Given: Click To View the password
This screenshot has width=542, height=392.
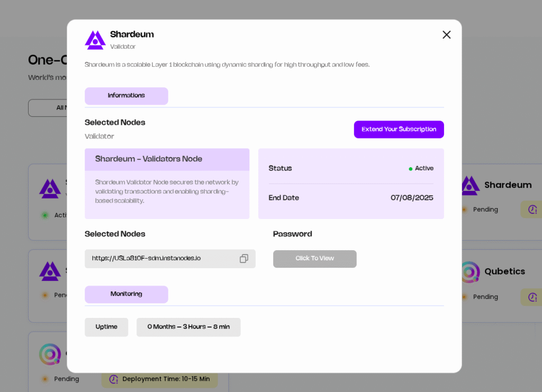Looking at the screenshot, I should tap(314, 259).
